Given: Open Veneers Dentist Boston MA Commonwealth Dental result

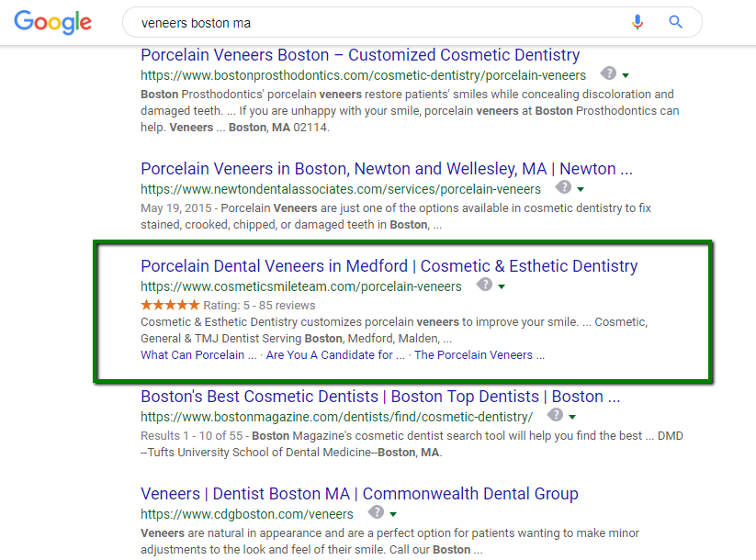Looking at the screenshot, I should pyautogui.click(x=359, y=494).
